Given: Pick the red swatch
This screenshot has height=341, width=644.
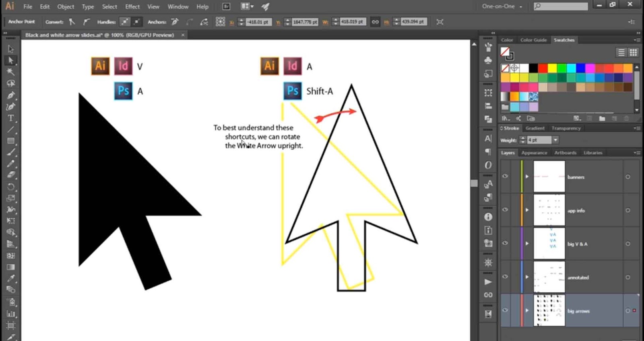Looking at the screenshot, I should [x=543, y=68].
